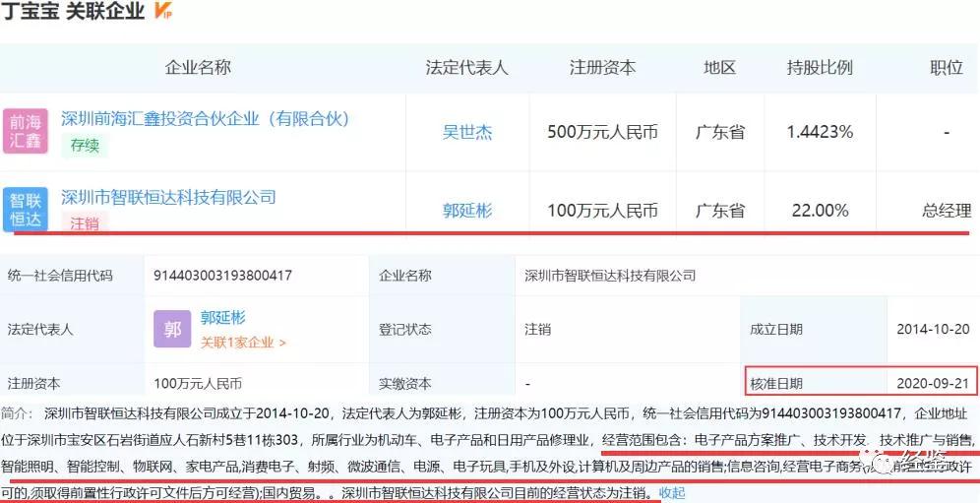The height and width of the screenshot is (503, 980).
Task: Click the 统一社会信用代码 label cell
Action: [60, 276]
